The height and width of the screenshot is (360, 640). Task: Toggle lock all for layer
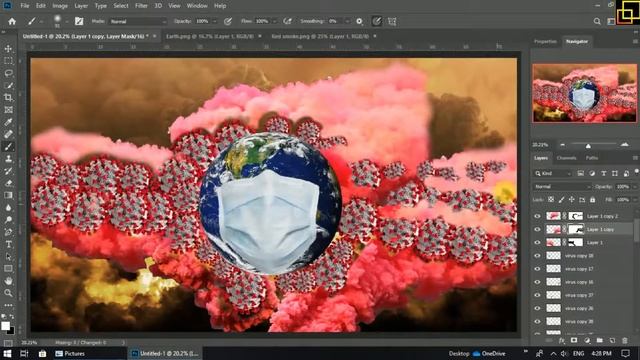click(x=593, y=200)
